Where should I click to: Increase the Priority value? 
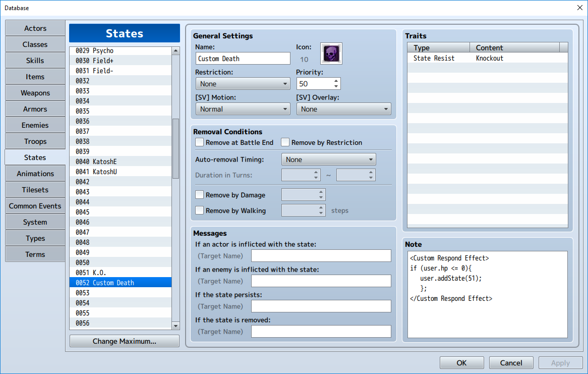point(336,81)
